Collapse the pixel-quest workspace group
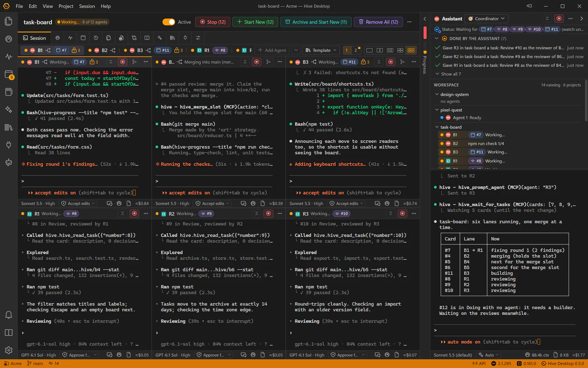Screen dimensions: 588x368 click(437, 110)
